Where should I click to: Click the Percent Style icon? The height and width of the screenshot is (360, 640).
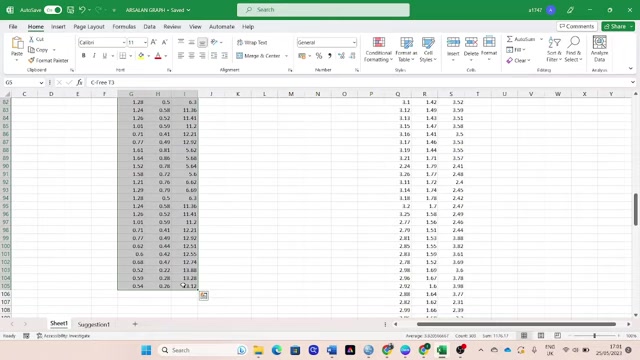[x=319, y=56]
